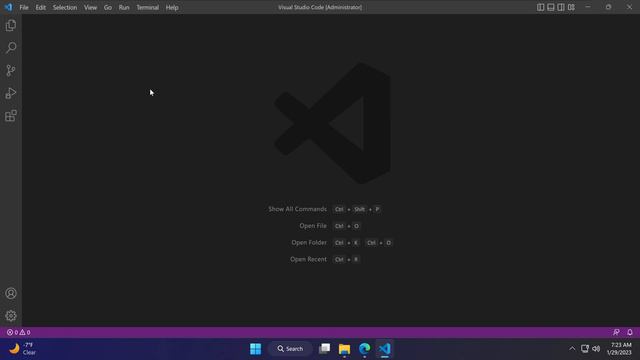Open the Manage gear icon
Image resolution: width=640 pixels, height=360 pixels.
[11, 316]
